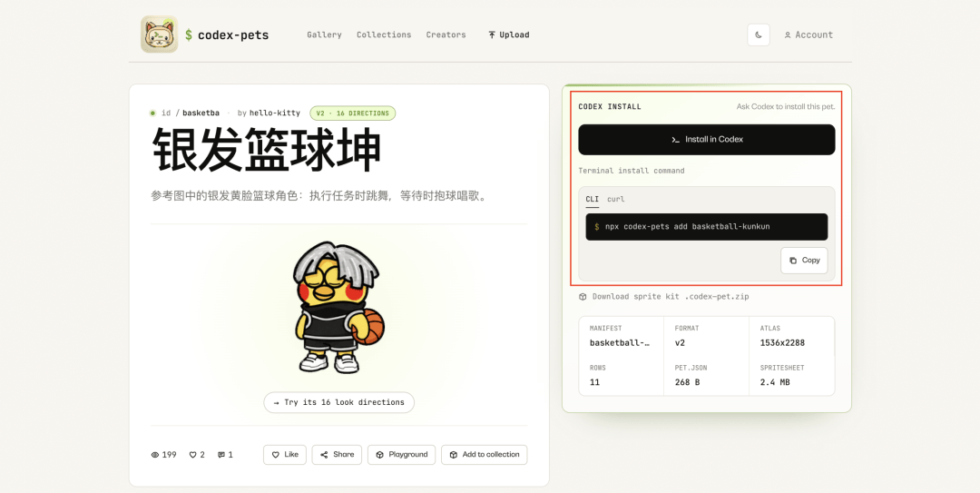Screen dimensions: 980x493
Task: Click the heart likes count icon
Action: pos(193,455)
